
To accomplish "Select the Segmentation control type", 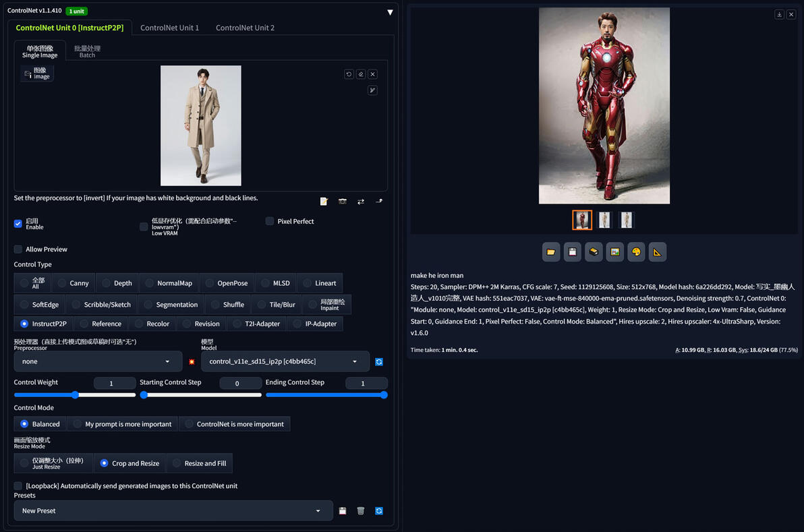I will coord(171,305).
